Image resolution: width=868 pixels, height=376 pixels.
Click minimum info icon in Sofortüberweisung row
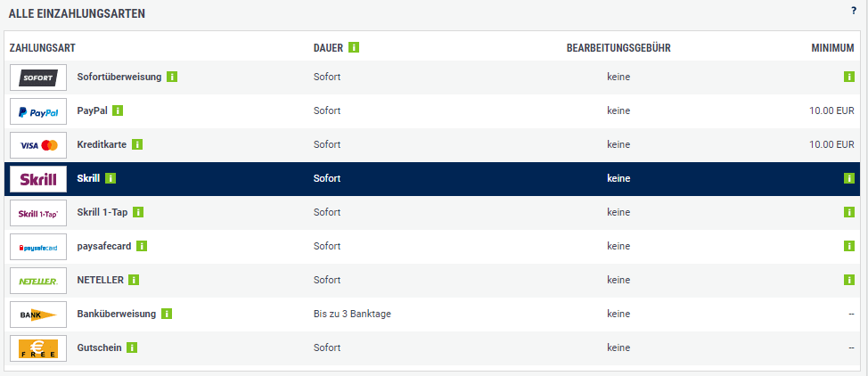849,78
